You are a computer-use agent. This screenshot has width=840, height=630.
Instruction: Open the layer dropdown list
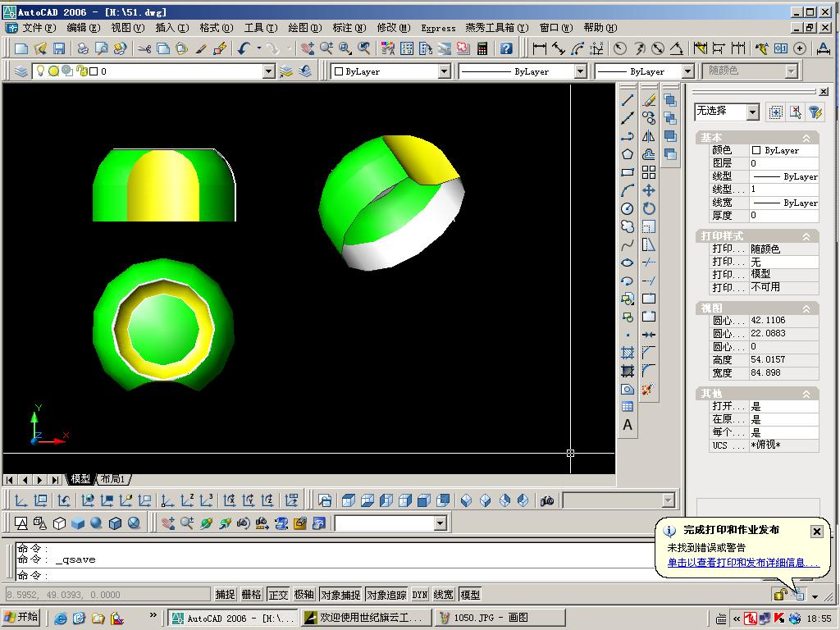[269, 71]
